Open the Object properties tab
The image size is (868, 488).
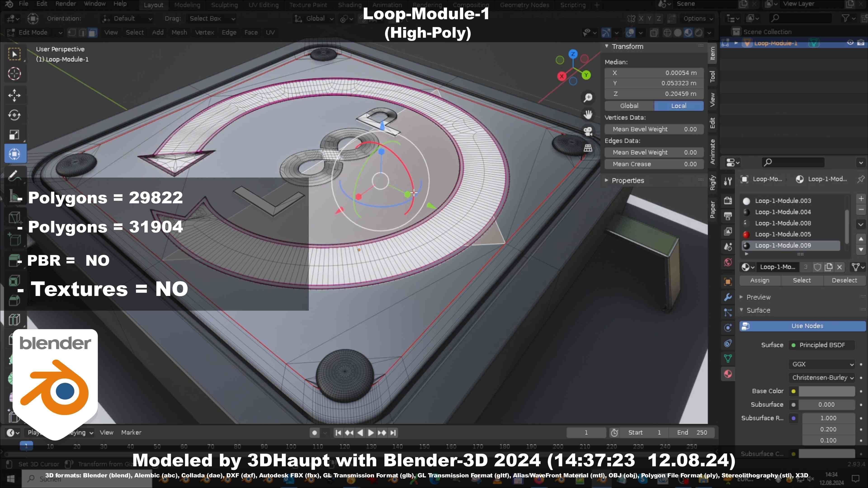click(728, 282)
